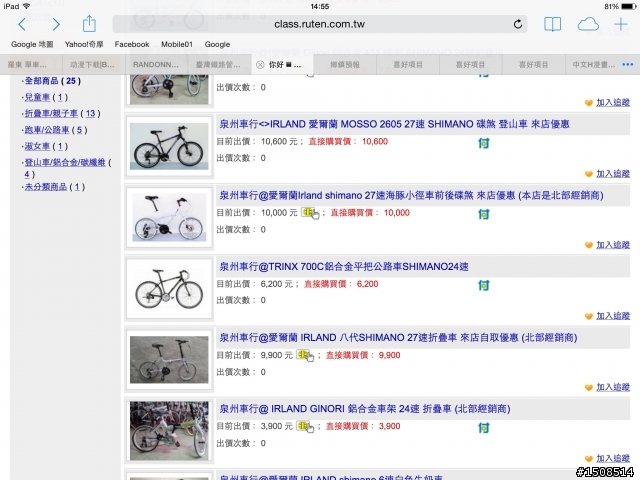Switch to the 鄉鎮預報 tab
Viewport: 640px width, 480px height.
point(345,64)
